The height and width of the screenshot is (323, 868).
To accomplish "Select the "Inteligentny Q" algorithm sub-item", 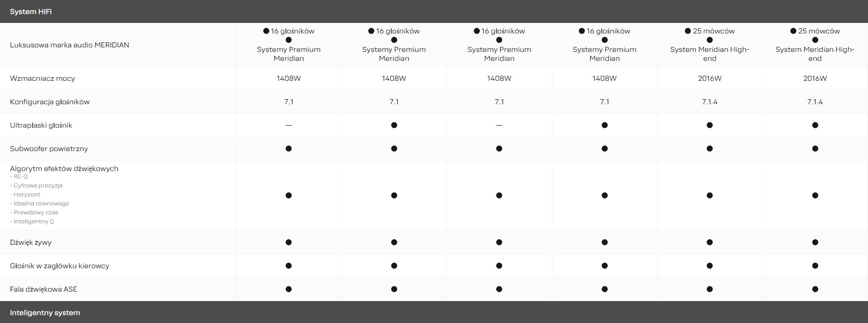I will pos(33,221).
